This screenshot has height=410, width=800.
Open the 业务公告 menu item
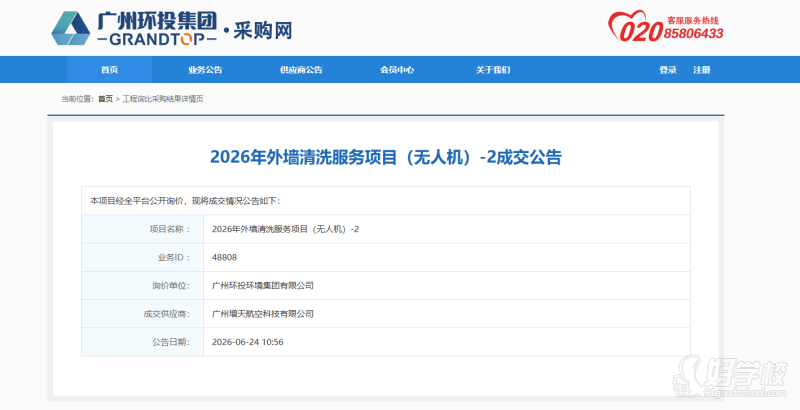coord(205,70)
